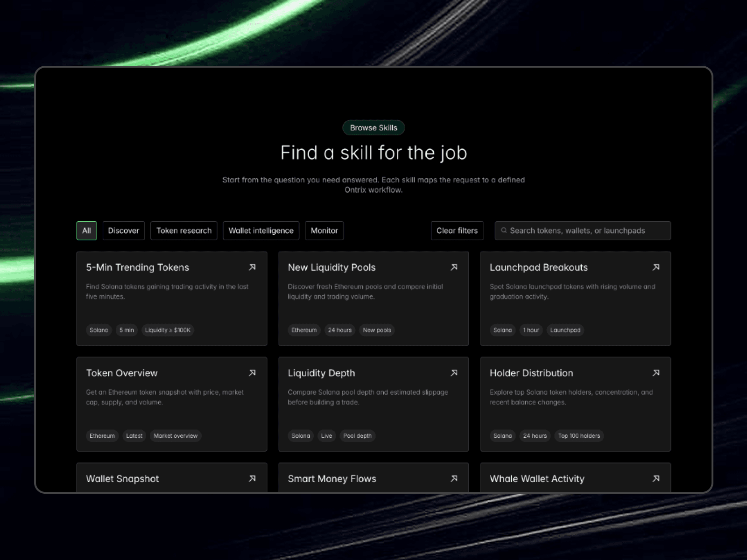The width and height of the screenshot is (747, 560).
Task: Open the 5-Min Trending Tokens arrow icon
Action: pos(252,267)
